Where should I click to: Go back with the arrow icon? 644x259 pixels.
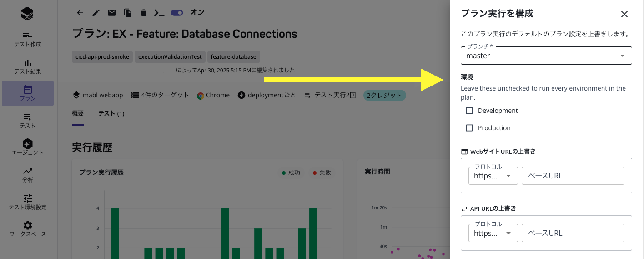80,13
